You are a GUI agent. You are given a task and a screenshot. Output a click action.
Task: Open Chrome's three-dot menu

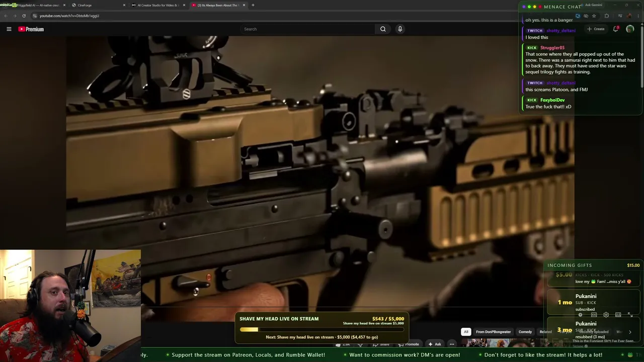pyautogui.click(x=638, y=16)
